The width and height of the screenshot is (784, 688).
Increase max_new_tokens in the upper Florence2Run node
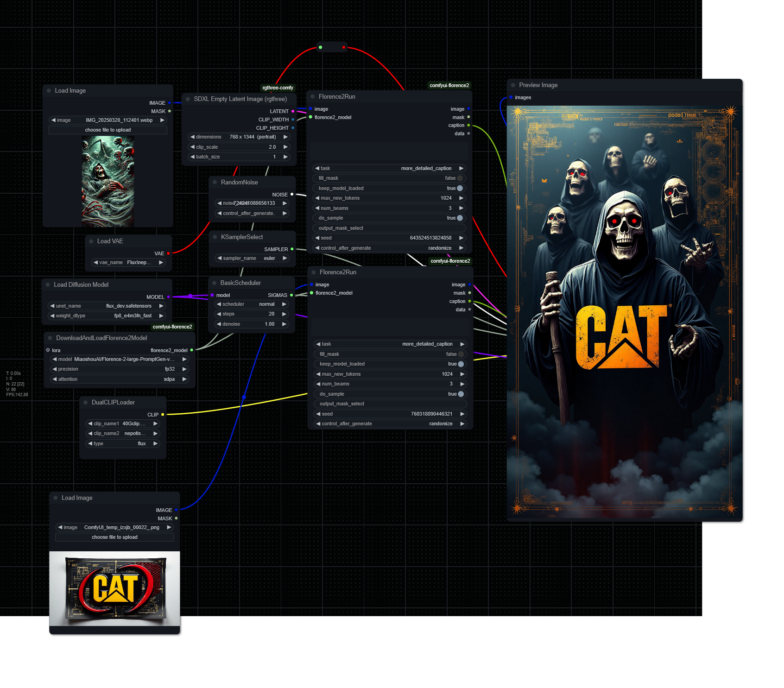pos(462,198)
